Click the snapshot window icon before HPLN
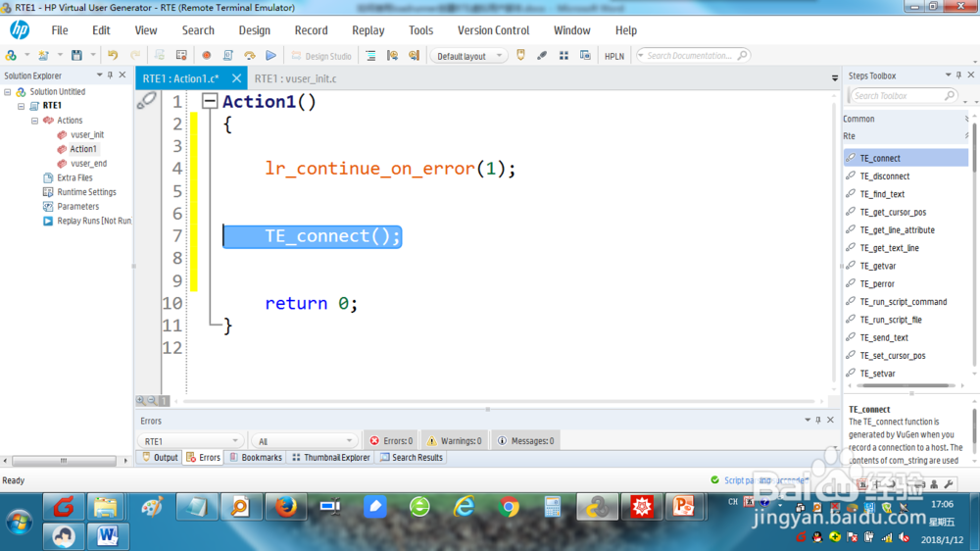The width and height of the screenshot is (980, 551). (x=585, y=56)
